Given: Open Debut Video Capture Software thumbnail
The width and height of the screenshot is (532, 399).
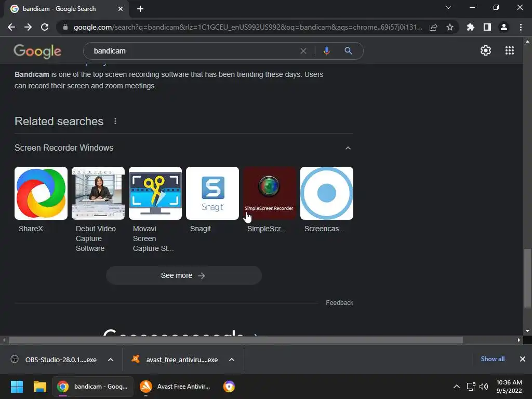Looking at the screenshot, I should tap(98, 193).
